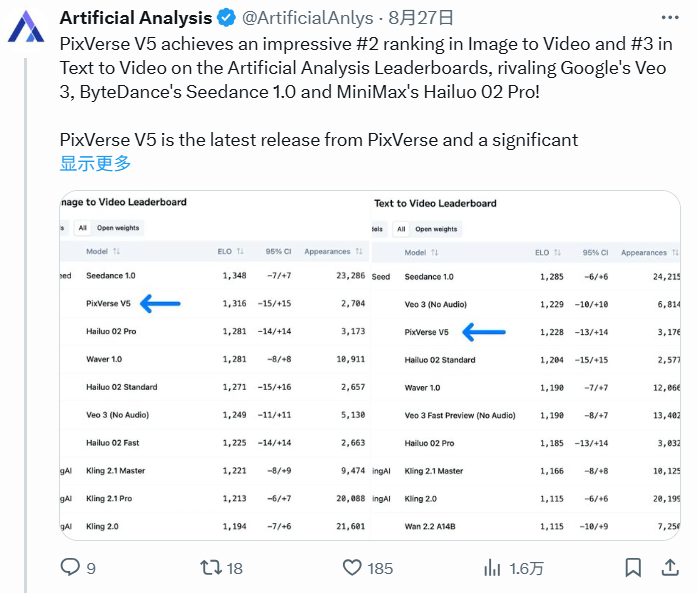Sort Image to Video table by Appearances
The height and width of the screenshot is (593, 697).
coord(333,252)
